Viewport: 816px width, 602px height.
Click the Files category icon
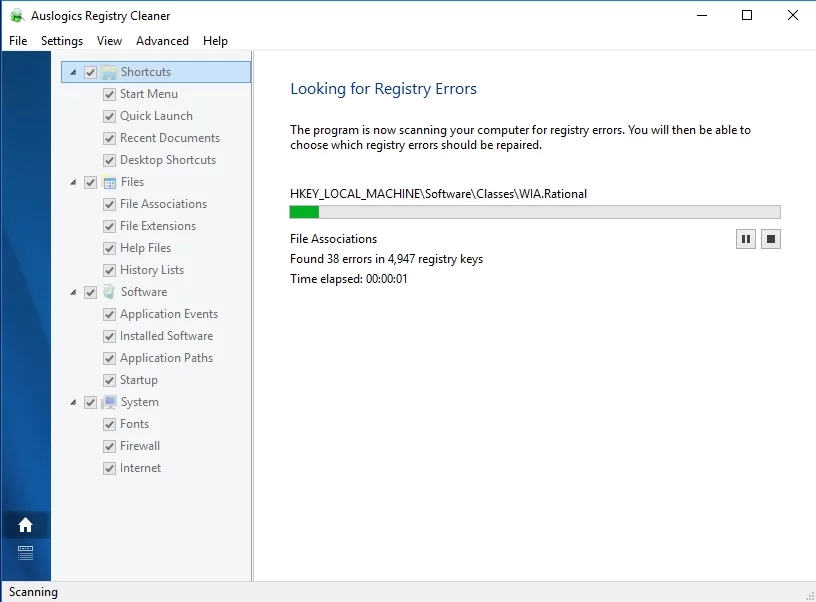tap(109, 182)
